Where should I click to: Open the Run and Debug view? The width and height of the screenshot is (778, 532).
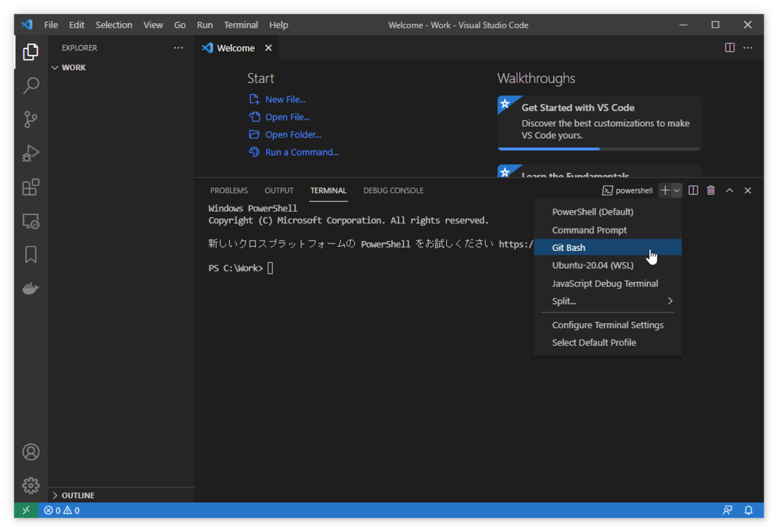(31, 154)
